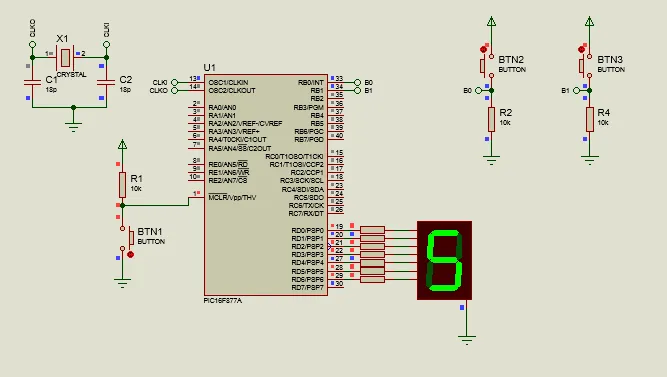The image size is (667, 377).
Task: Click the RC7/RX/DT pin label
Action: click(x=306, y=214)
